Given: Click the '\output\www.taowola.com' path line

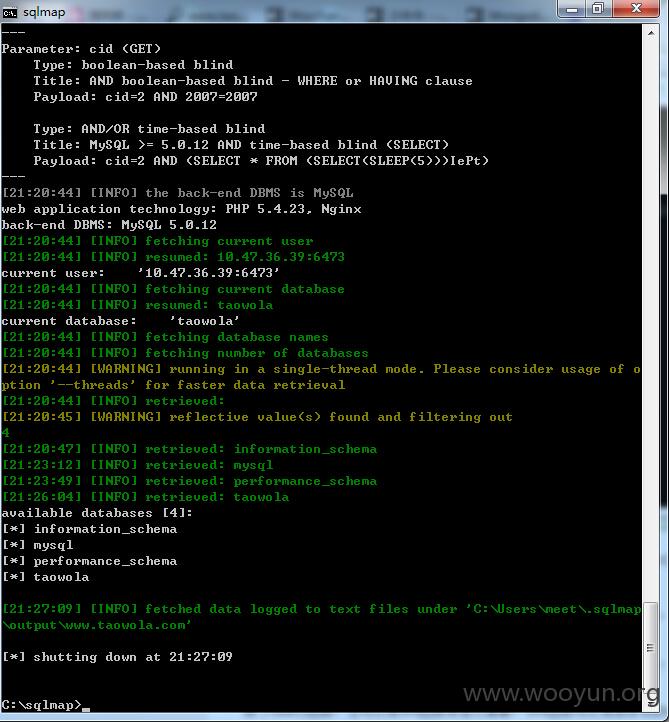Looking at the screenshot, I should 97,625.
